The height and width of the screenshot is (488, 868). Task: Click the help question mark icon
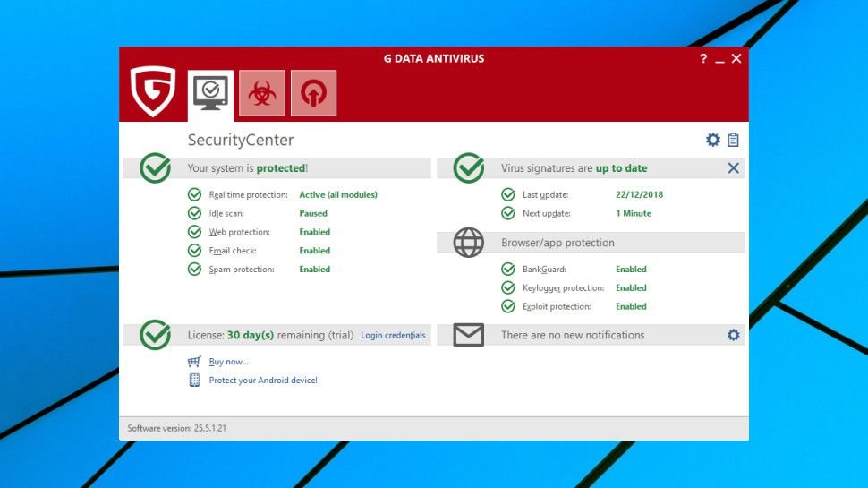[x=703, y=59]
